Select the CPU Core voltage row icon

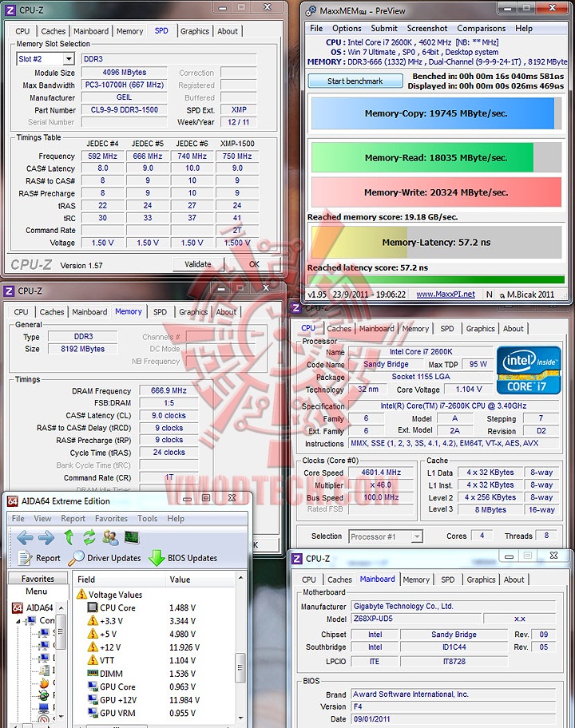click(93, 607)
